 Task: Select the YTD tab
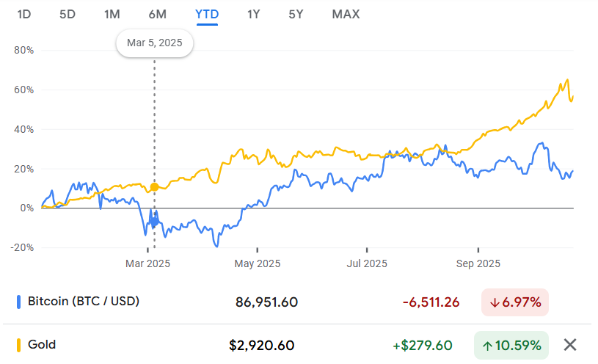point(207,14)
